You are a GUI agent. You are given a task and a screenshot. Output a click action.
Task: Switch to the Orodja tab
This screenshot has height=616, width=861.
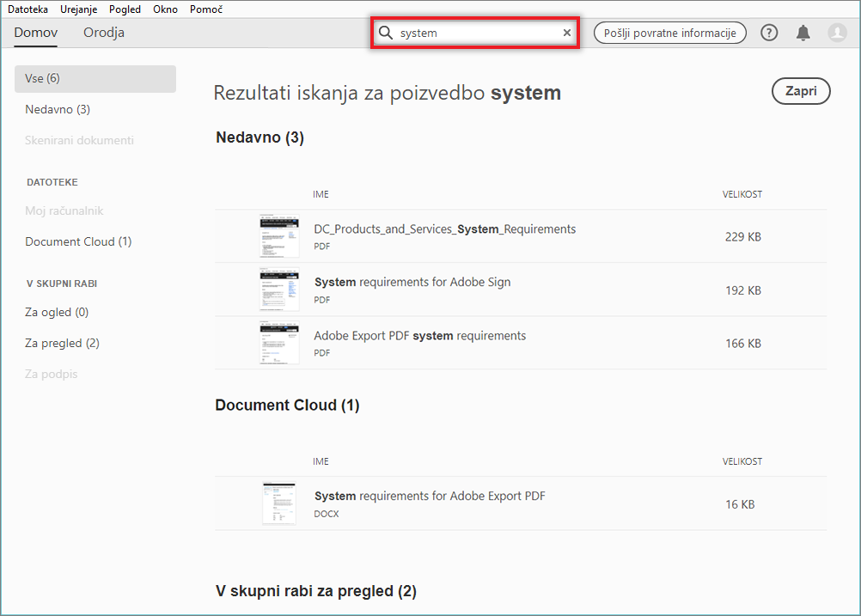tap(104, 33)
